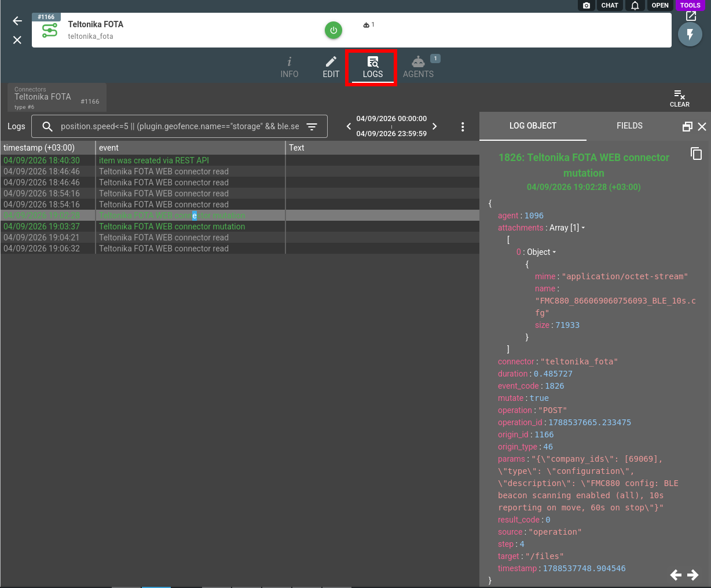The height and width of the screenshot is (588, 711).
Task: Click the connector "teltonika_fota" value
Action: click(x=580, y=361)
